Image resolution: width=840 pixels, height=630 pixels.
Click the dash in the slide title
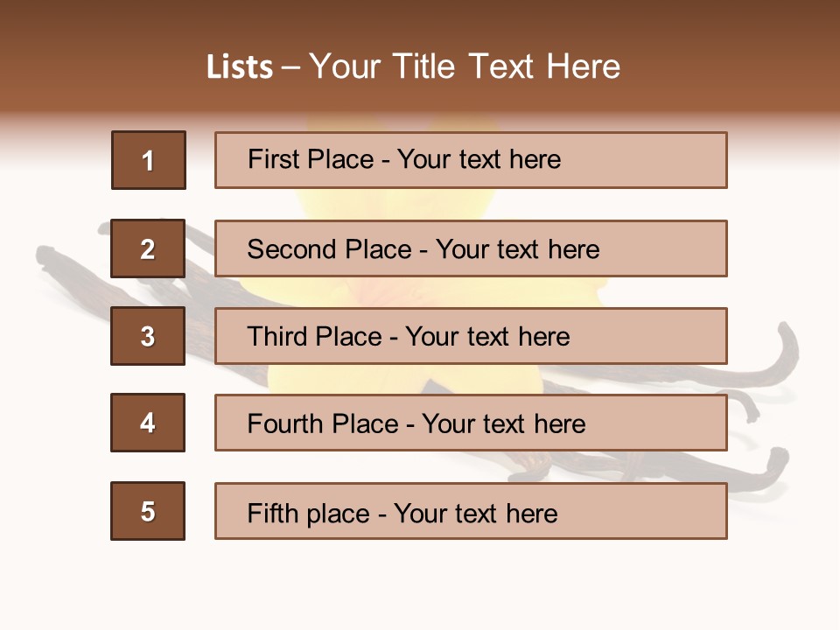[291, 67]
